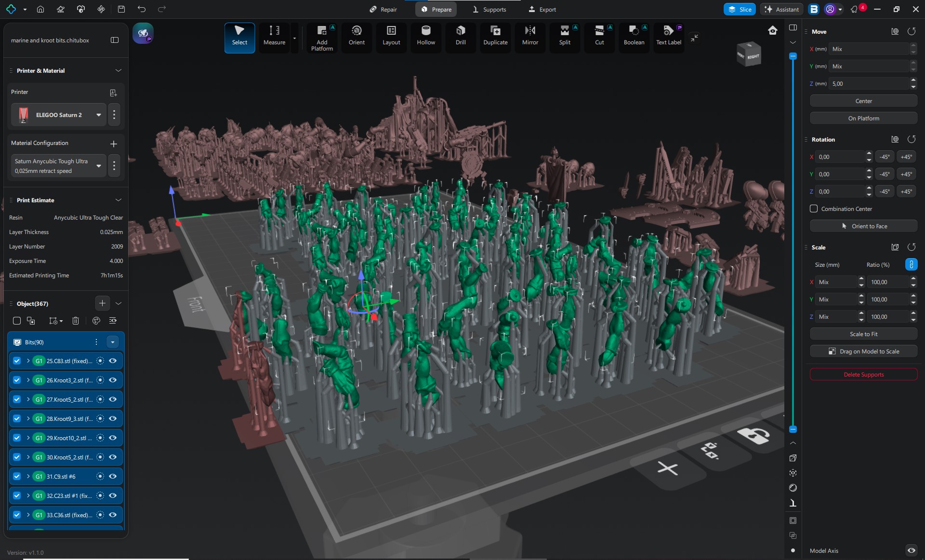Open the Export tab
The height and width of the screenshot is (560, 925).
tap(542, 9)
